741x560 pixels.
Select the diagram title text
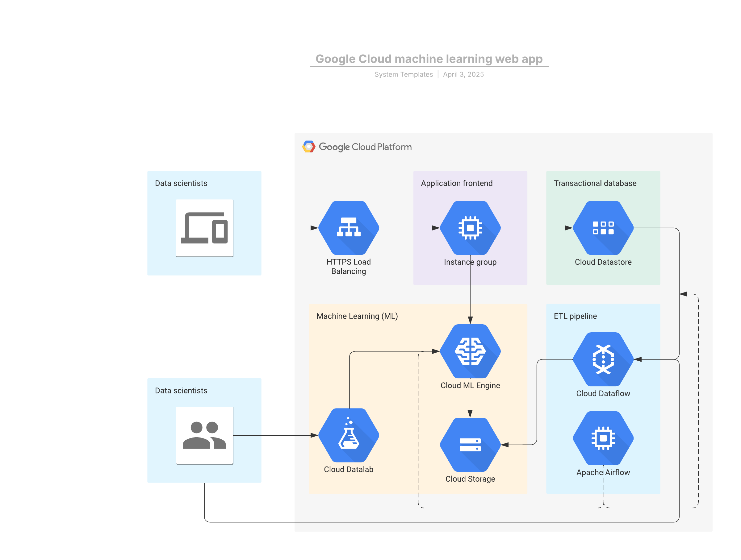429,59
